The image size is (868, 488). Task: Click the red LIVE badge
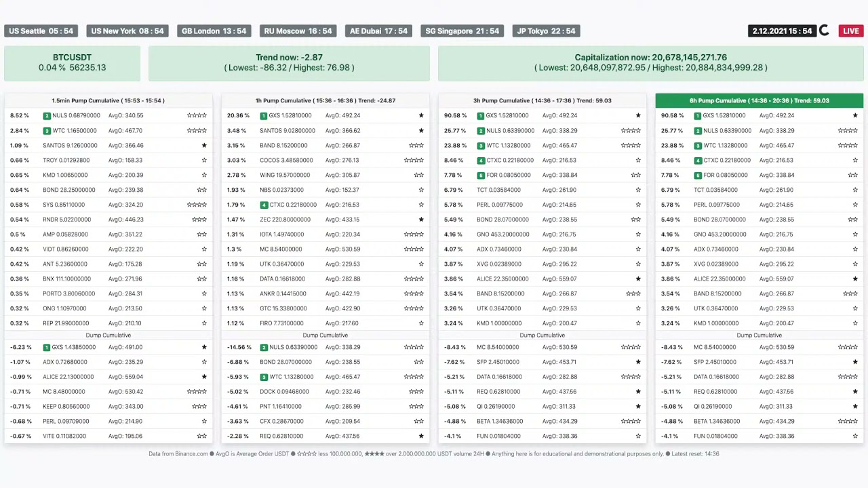[x=851, y=30]
